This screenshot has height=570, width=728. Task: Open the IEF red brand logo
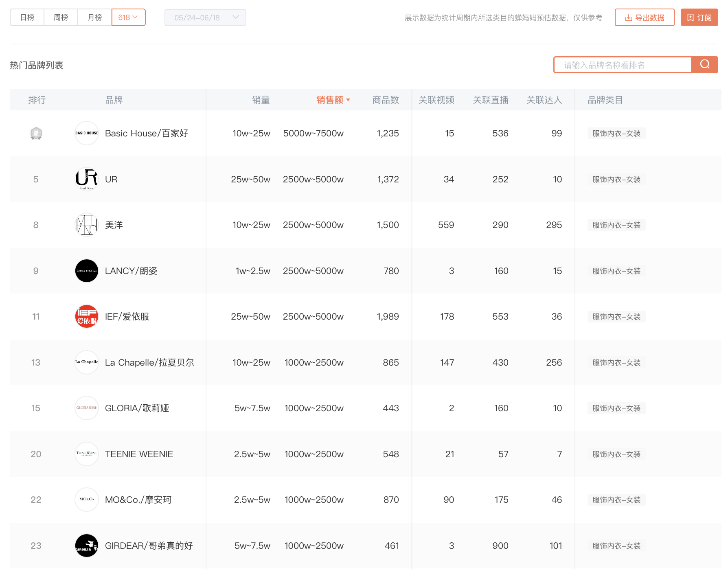[87, 316]
